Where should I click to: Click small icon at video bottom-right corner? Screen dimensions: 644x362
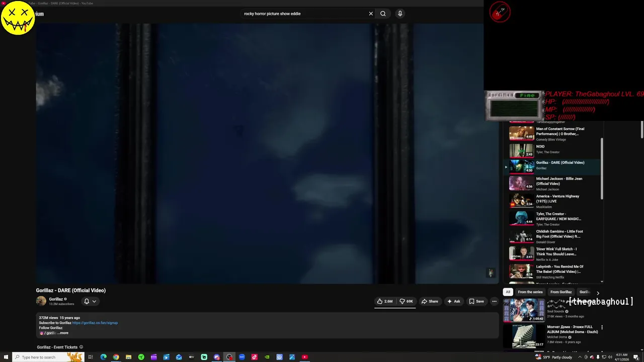(491, 273)
